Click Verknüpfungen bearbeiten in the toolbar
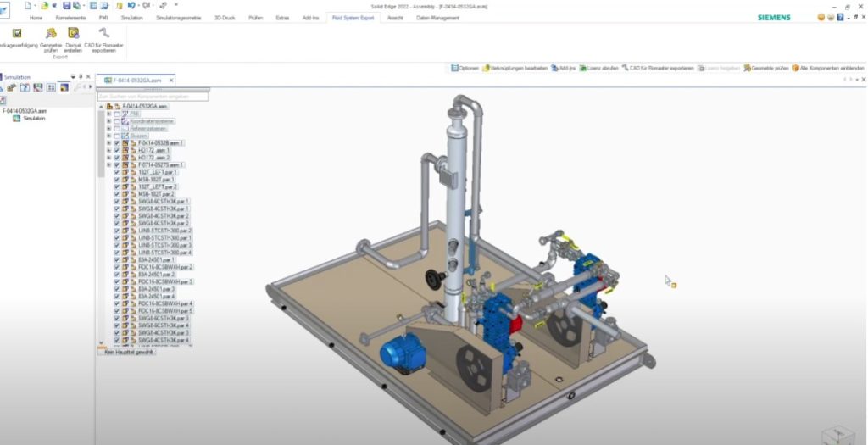 (x=515, y=68)
